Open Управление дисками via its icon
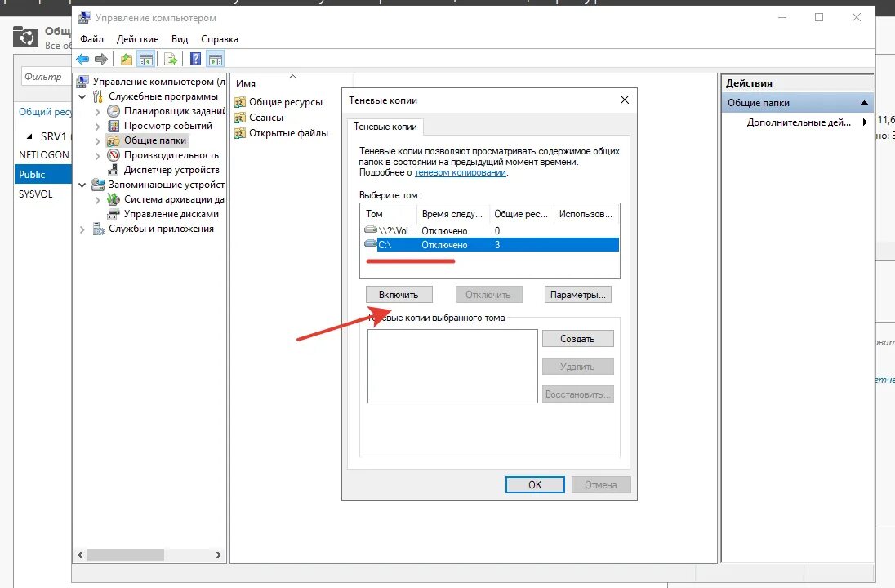The width and height of the screenshot is (895, 588). tap(114, 214)
